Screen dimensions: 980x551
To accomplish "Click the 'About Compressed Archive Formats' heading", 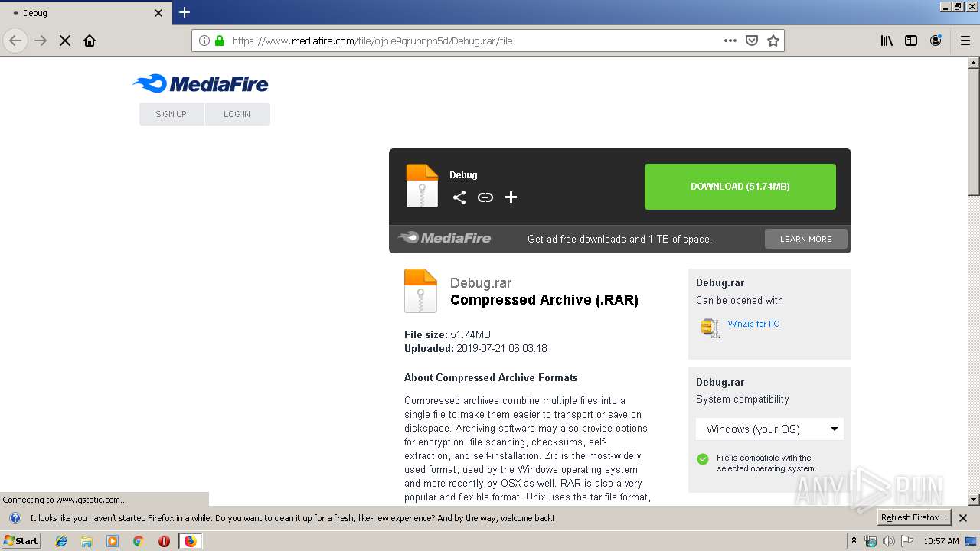I will [491, 377].
